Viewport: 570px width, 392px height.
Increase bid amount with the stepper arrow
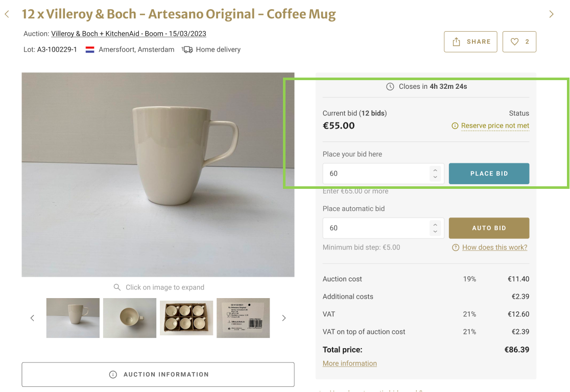[x=435, y=170]
